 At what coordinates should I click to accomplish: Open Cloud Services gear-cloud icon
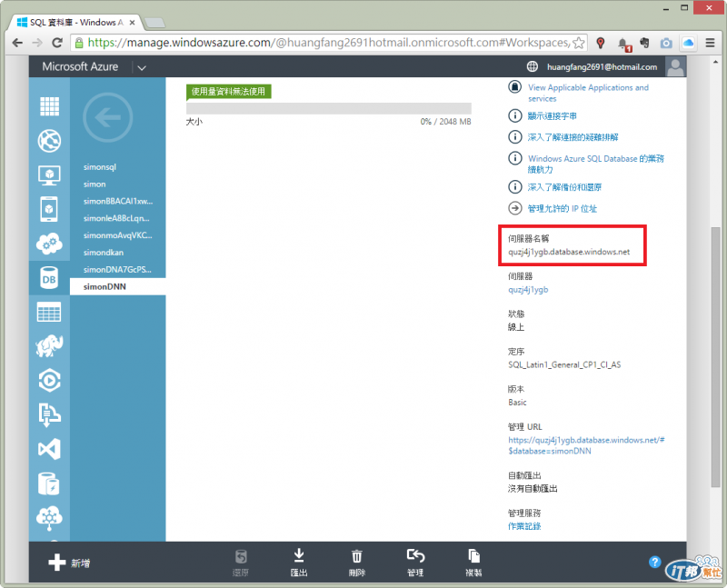(x=49, y=244)
